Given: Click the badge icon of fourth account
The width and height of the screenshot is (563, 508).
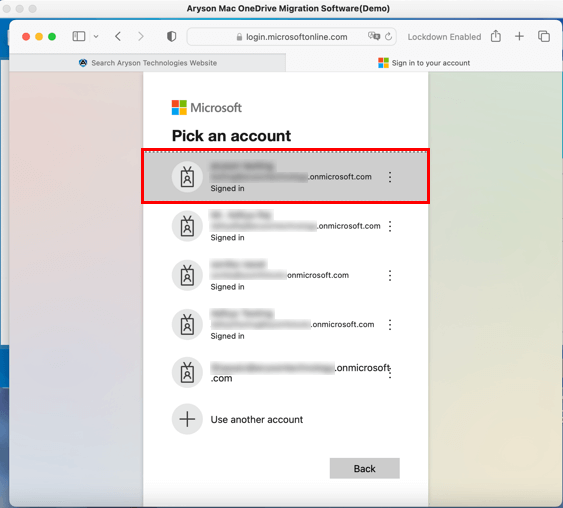Looking at the screenshot, I should tap(187, 324).
